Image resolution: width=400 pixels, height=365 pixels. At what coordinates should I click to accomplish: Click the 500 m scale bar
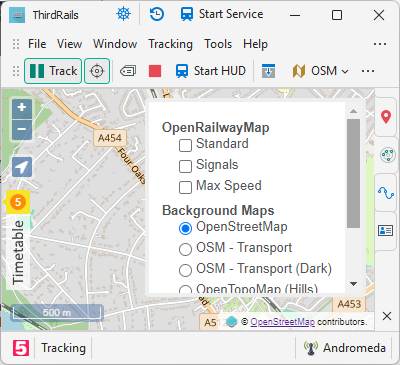[x=57, y=313]
